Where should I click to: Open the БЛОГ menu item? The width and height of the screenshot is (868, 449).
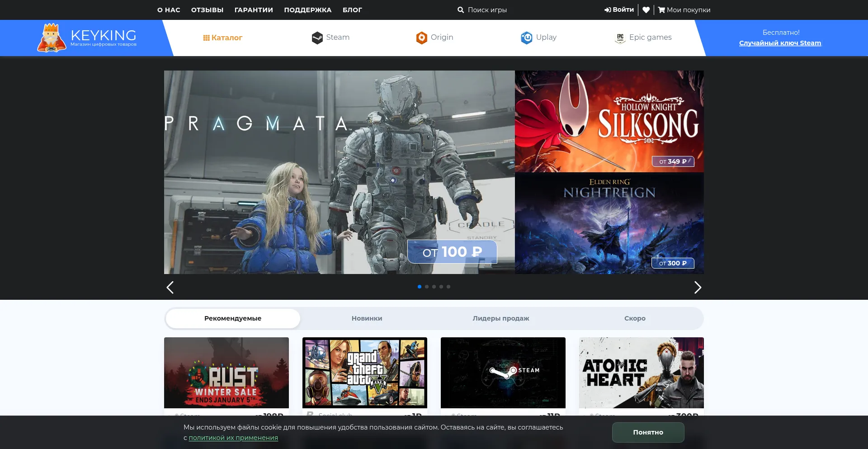[x=352, y=10]
